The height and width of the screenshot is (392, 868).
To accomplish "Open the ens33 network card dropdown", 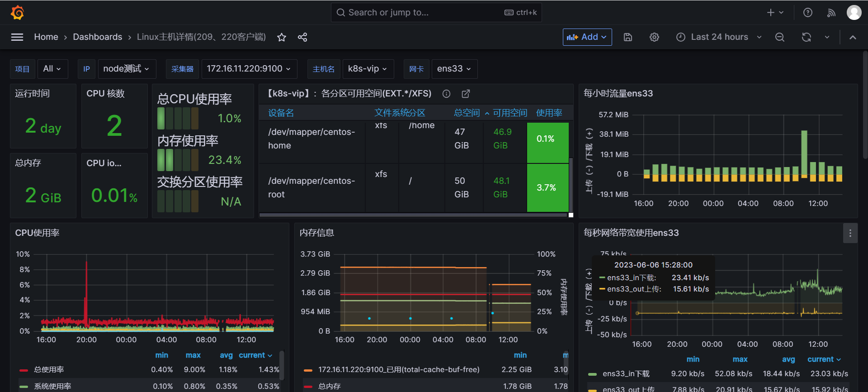I will click(454, 69).
